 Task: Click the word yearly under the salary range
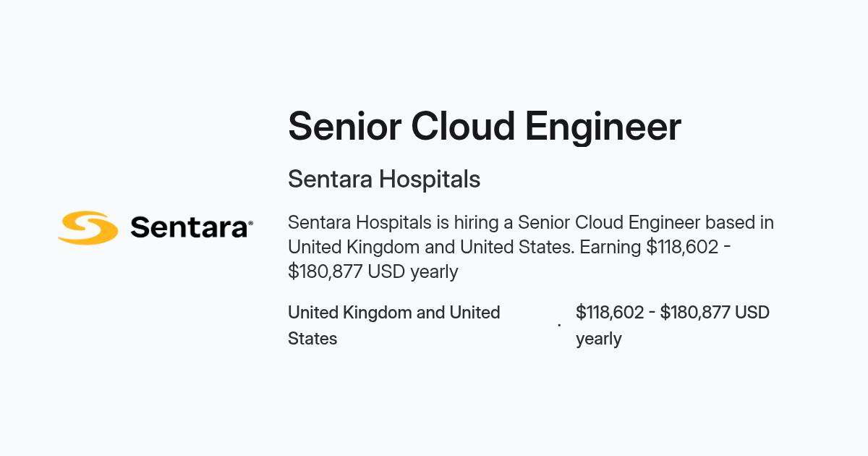599,339
